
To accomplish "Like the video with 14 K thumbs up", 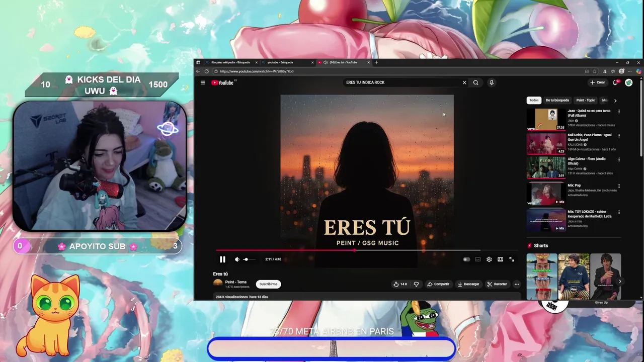I will click(401, 284).
